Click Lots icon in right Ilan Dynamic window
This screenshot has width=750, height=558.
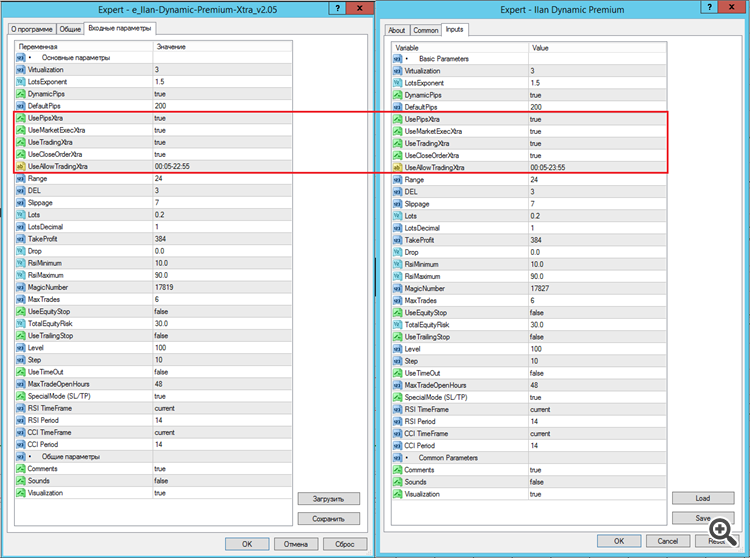click(x=397, y=216)
